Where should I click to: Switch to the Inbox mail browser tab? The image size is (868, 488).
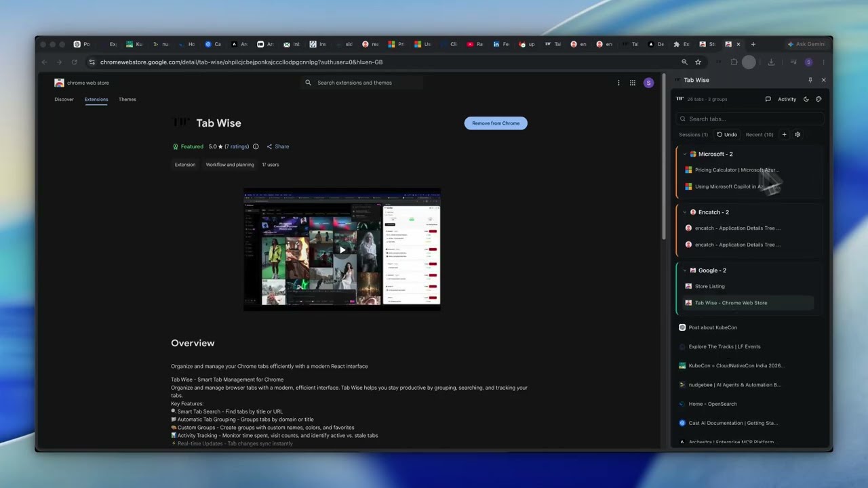[x=292, y=44]
